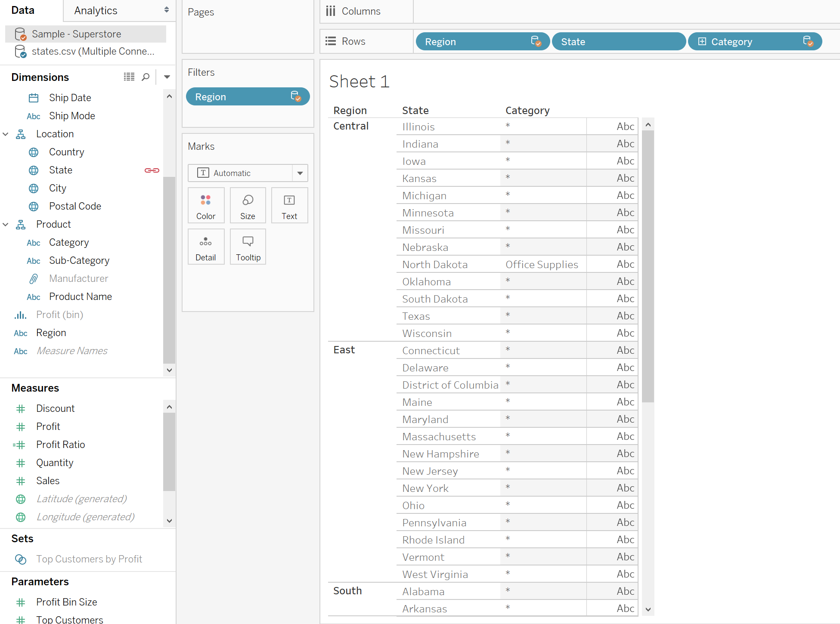Switch to the Analytics tab

(x=95, y=10)
